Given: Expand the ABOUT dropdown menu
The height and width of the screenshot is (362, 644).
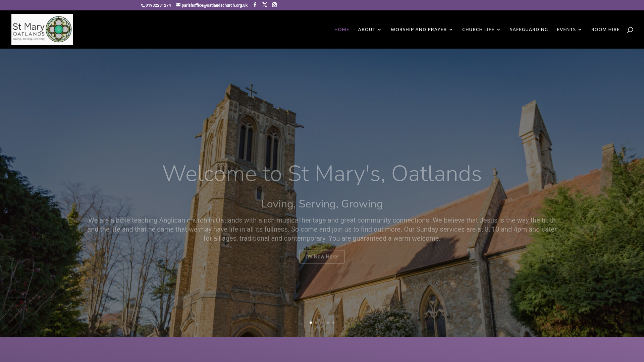Looking at the screenshot, I should 370,29.
